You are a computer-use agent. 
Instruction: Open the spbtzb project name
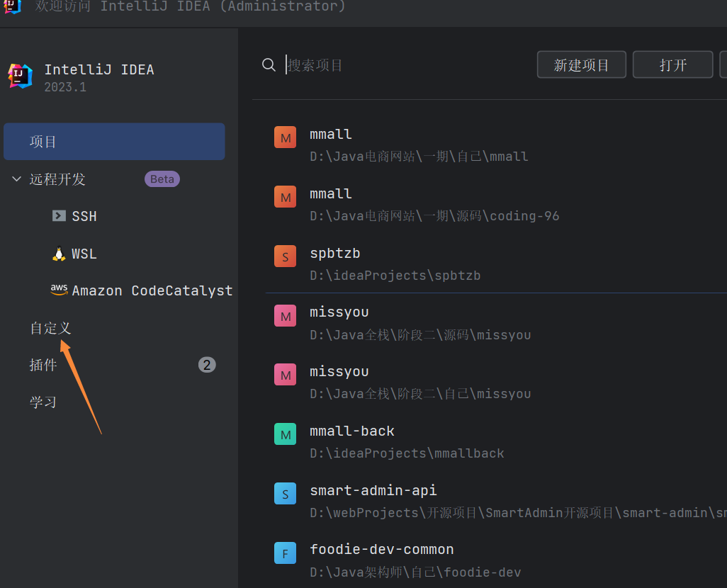coord(334,253)
